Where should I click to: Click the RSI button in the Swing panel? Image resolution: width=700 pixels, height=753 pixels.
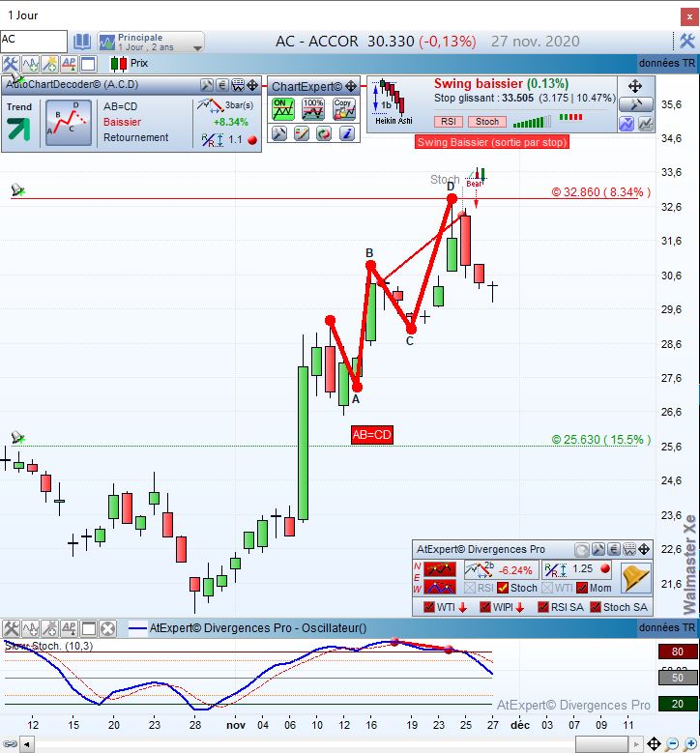click(x=449, y=122)
